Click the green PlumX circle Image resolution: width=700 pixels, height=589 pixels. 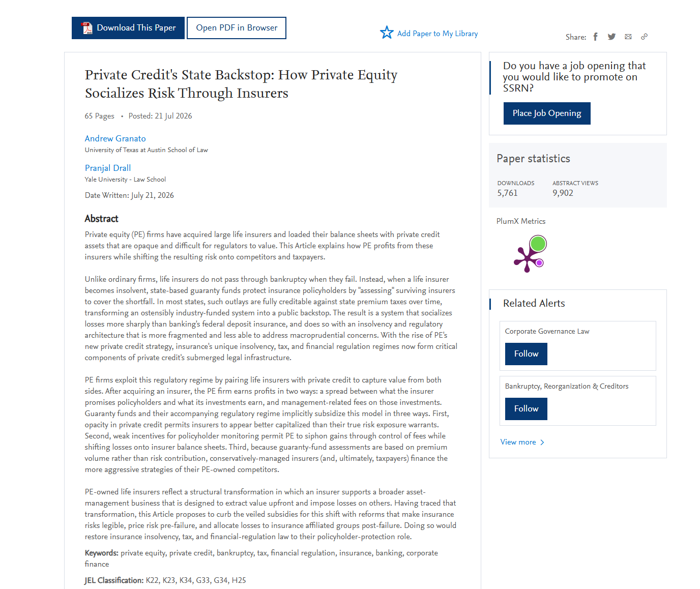pyautogui.click(x=538, y=244)
